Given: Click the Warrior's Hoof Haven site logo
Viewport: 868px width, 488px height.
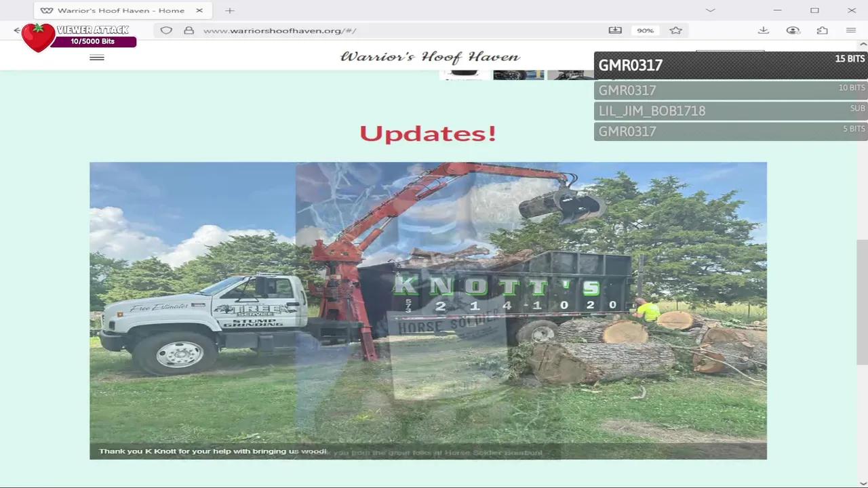Looking at the screenshot, I should point(430,57).
